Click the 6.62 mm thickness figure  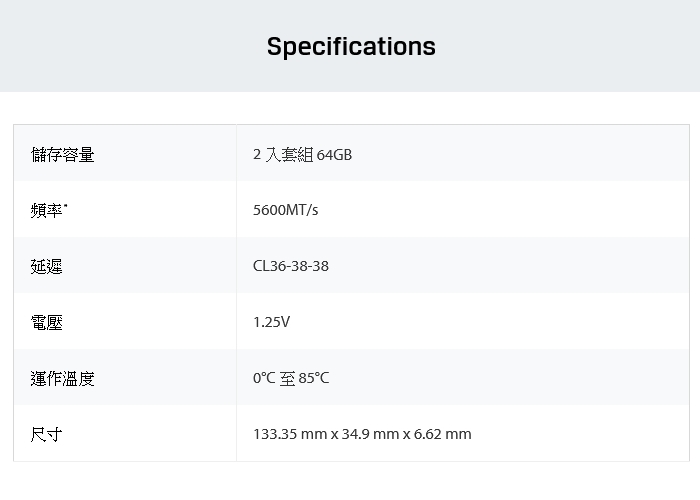click(442, 434)
